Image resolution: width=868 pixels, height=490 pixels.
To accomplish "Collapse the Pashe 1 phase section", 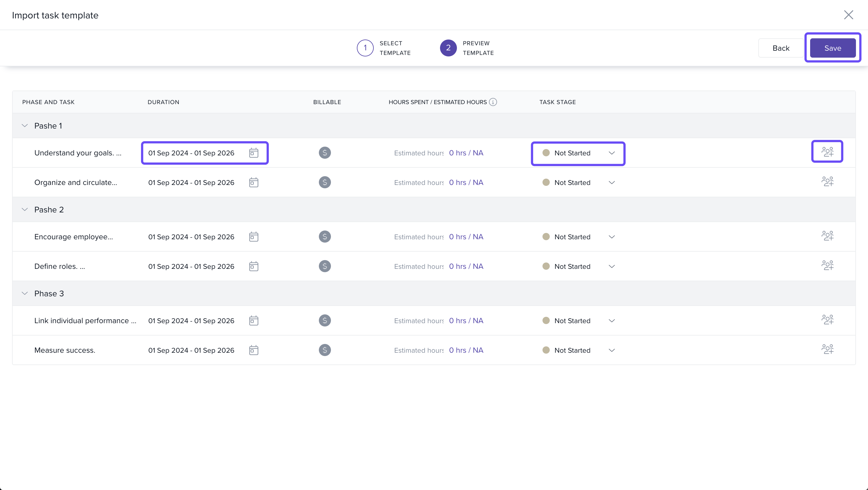I will point(25,126).
